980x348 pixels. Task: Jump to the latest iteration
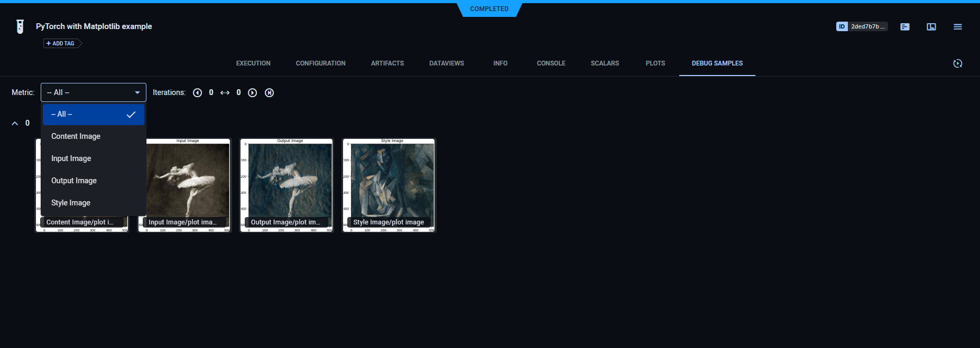tap(269, 93)
